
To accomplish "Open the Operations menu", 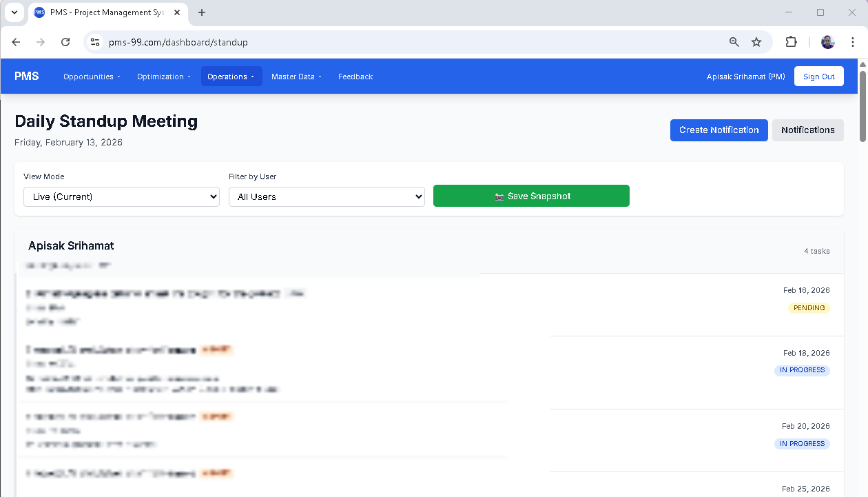I will pos(231,77).
